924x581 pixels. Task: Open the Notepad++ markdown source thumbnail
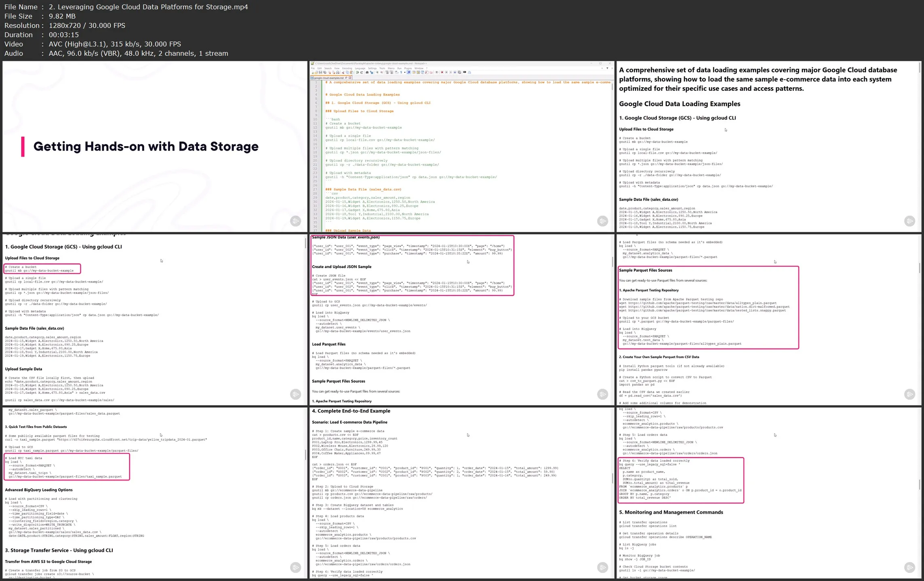tap(462, 146)
